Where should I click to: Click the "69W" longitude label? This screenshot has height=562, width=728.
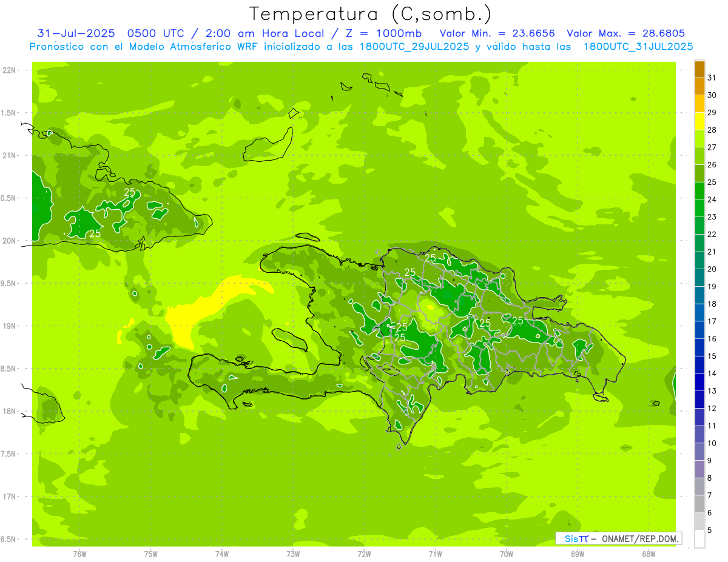tap(578, 554)
